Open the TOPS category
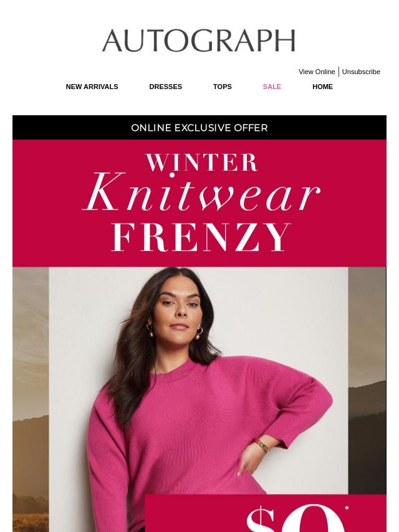Screen dimensions: 399x532 [223, 87]
